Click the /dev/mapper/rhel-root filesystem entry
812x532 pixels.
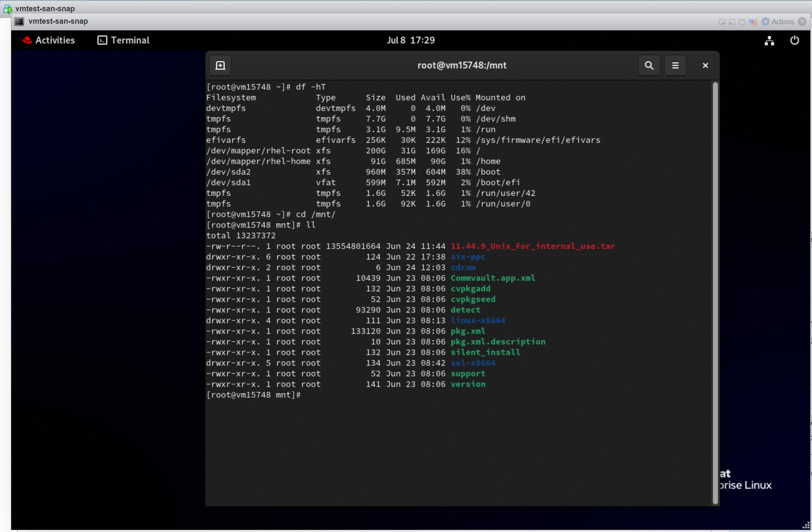258,151
